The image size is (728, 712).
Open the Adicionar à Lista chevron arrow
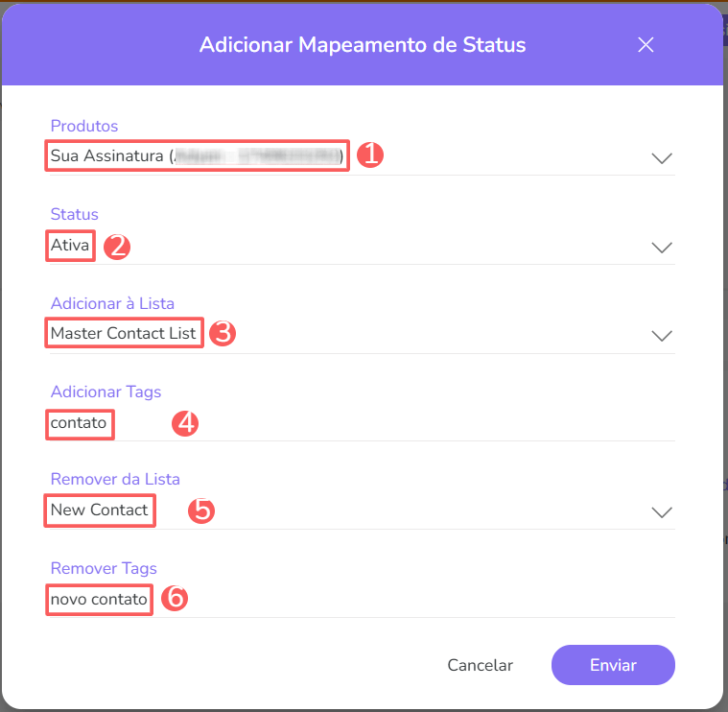coord(662,335)
